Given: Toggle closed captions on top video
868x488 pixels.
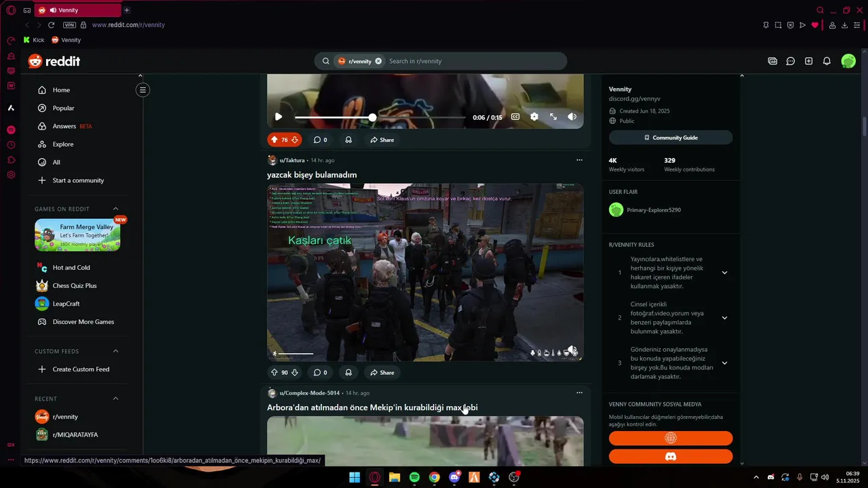Looking at the screenshot, I should pyautogui.click(x=515, y=117).
